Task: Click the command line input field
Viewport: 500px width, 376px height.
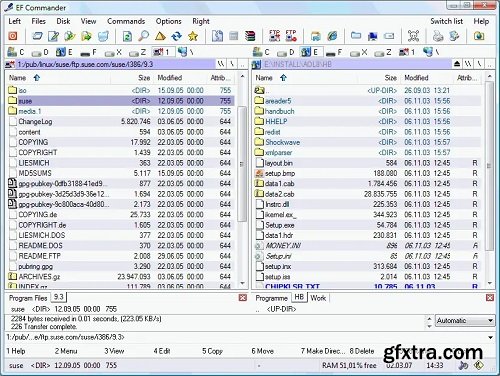Action: coord(245,337)
